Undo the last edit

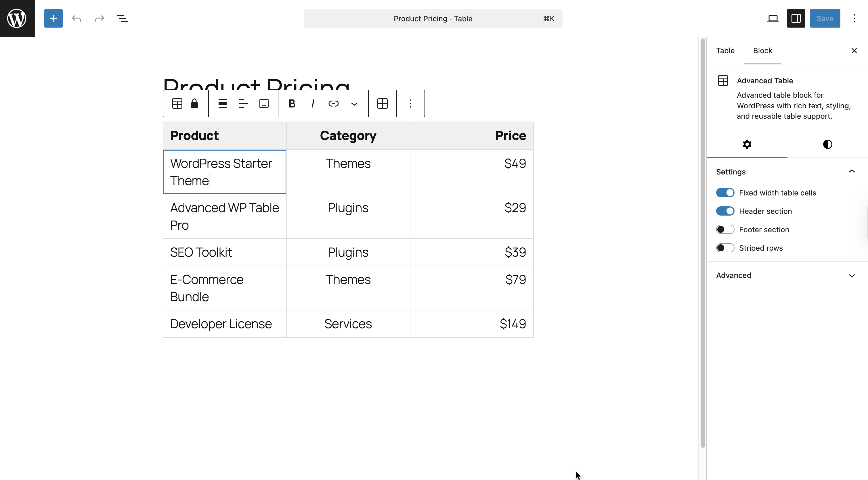coord(77,18)
